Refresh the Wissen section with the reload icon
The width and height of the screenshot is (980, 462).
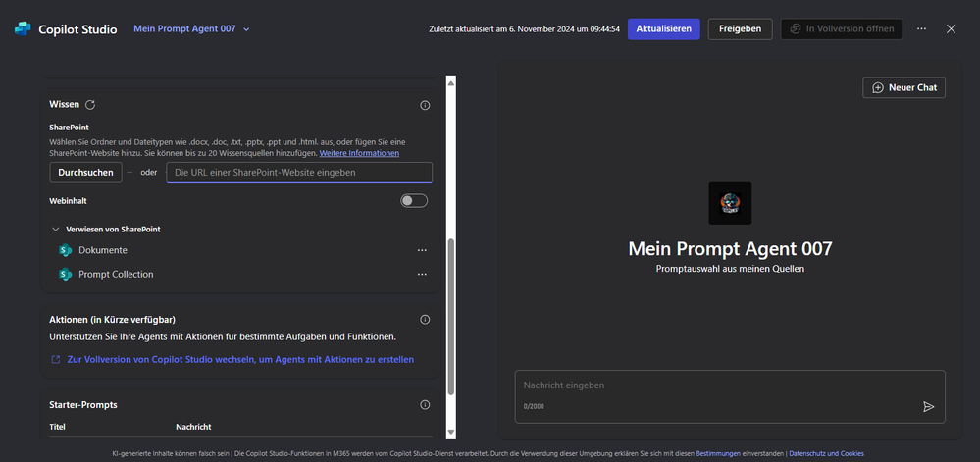coord(90,104)
